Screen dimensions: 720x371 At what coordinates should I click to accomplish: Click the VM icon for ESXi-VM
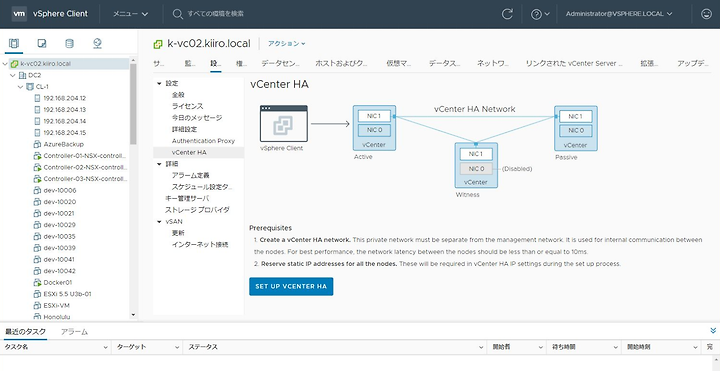pyautogui.click(x=38, y=305)
